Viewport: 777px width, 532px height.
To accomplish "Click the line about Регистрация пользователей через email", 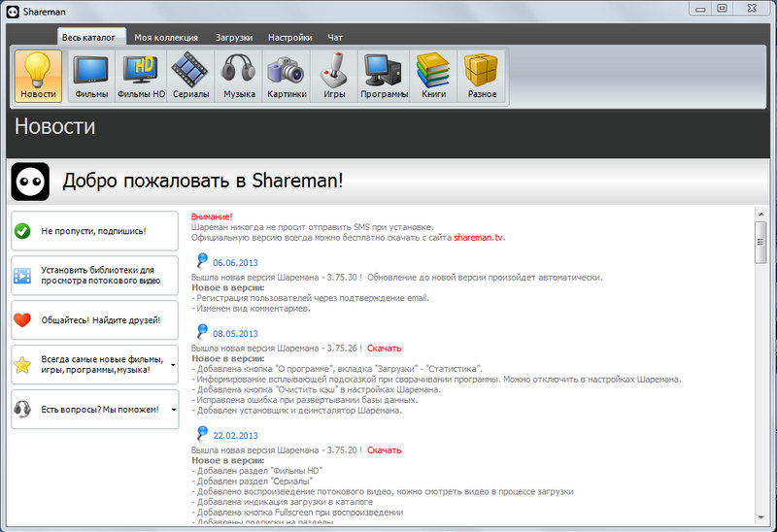I will point(310,298).
